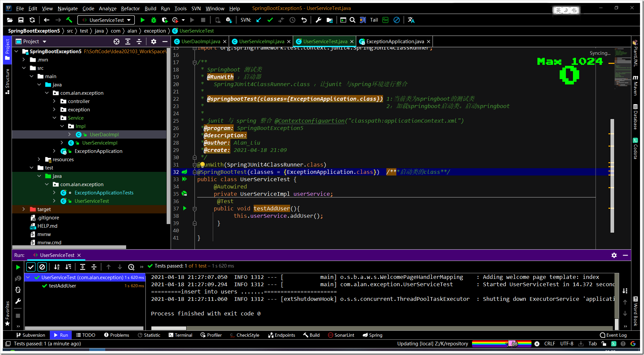
Task: Open the Endpoints tool window button
Action: point(282,335)
